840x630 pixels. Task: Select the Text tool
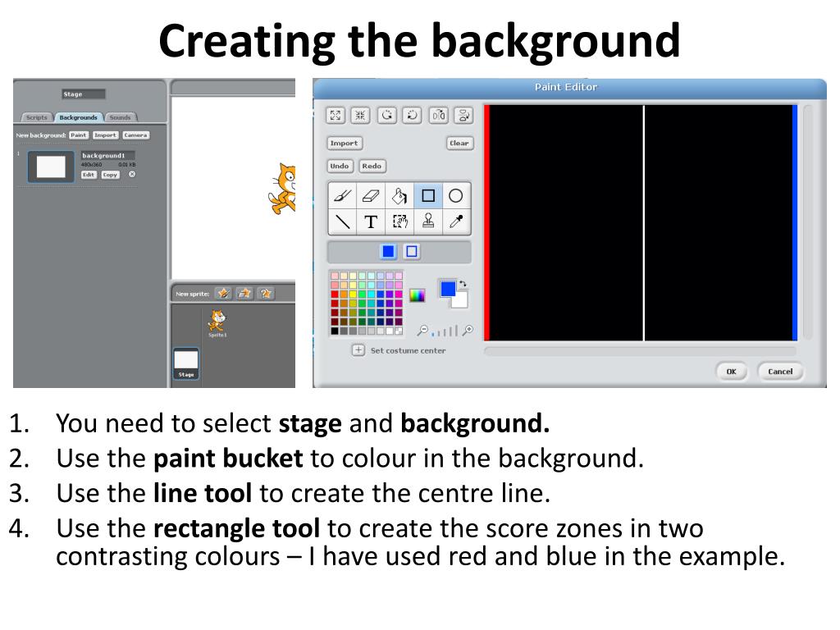(x=371, y=221)
